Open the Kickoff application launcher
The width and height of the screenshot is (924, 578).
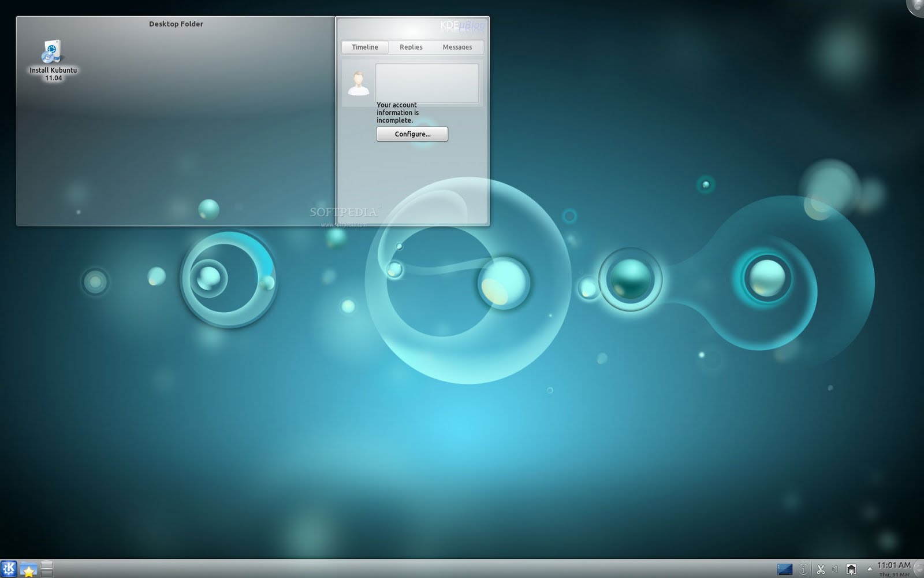(x=9, y=568)
